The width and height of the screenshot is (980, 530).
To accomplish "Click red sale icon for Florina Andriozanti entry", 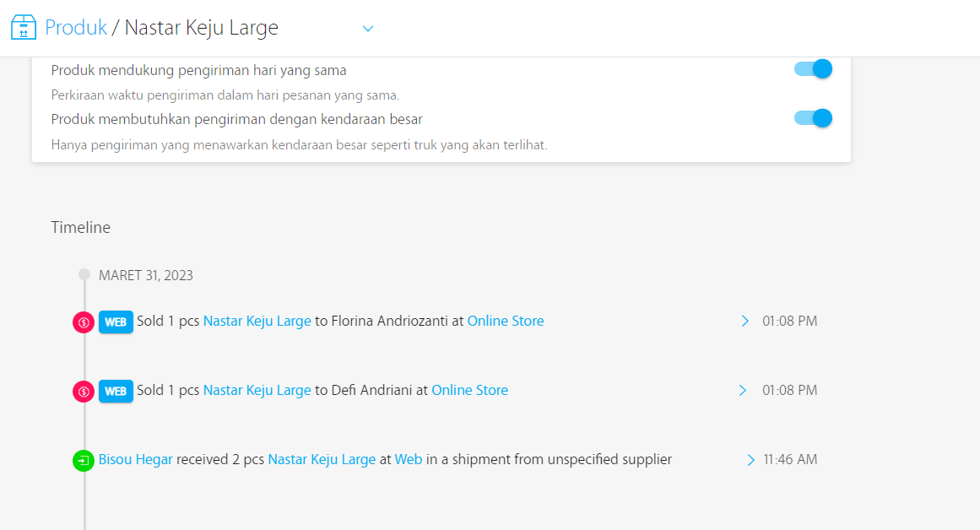I will pos(84,322).
